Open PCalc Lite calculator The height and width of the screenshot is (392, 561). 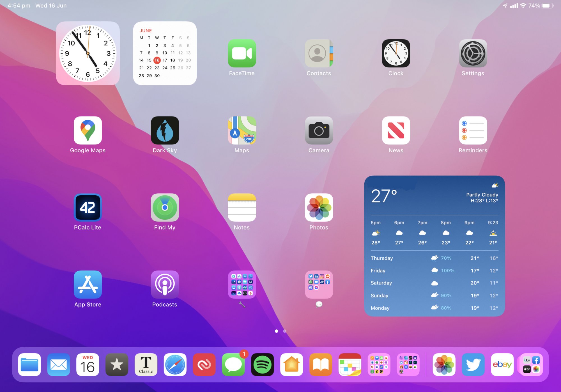tap(88, 208)
